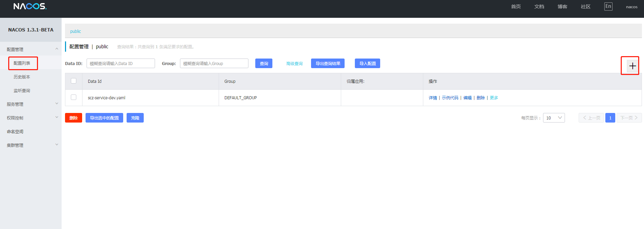Click the 克隆 clone button

[135, 118]
